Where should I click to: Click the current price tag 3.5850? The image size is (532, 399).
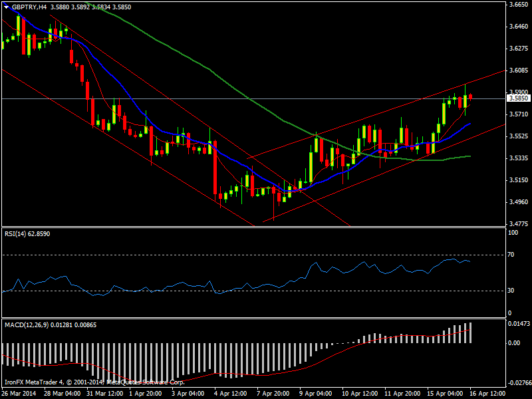[x=518, y=98]
